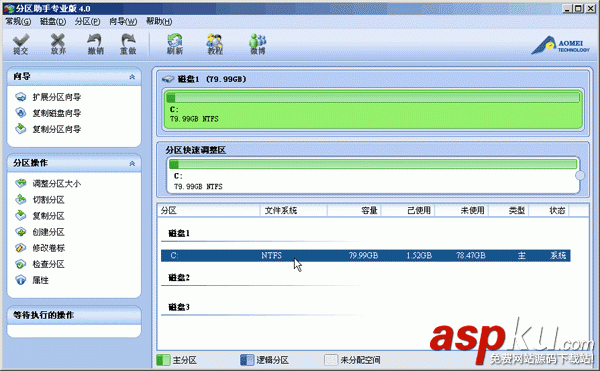Click the 修改卷标 icon
600x371 pixels.
click(21, 248)
